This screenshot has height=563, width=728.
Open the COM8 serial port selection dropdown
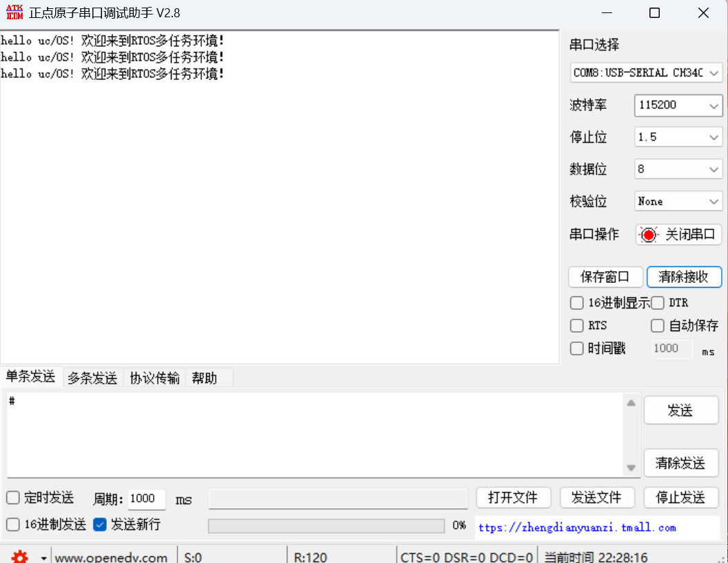(x=646, y=73)
